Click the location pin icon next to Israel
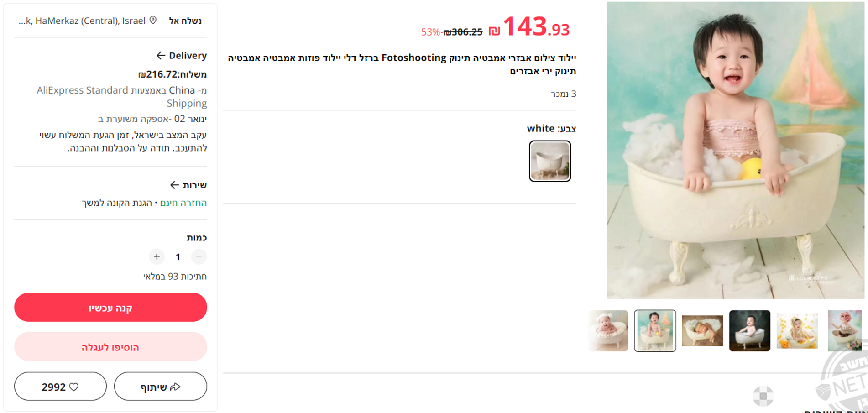This screenshot has height=413, width=868. [x=153, y=21]
